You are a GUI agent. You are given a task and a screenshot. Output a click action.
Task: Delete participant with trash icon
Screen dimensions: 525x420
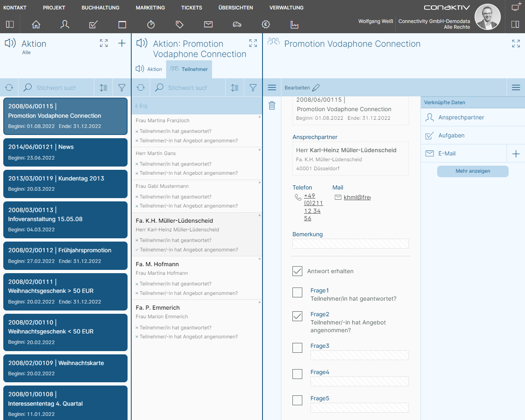272,105
